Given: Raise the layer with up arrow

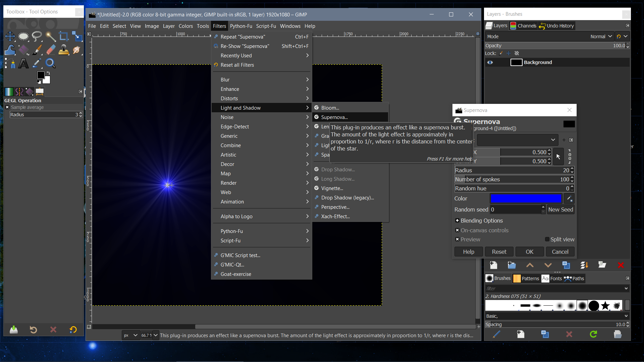Looking at the screenshot, I should click(x=530, y=265).
